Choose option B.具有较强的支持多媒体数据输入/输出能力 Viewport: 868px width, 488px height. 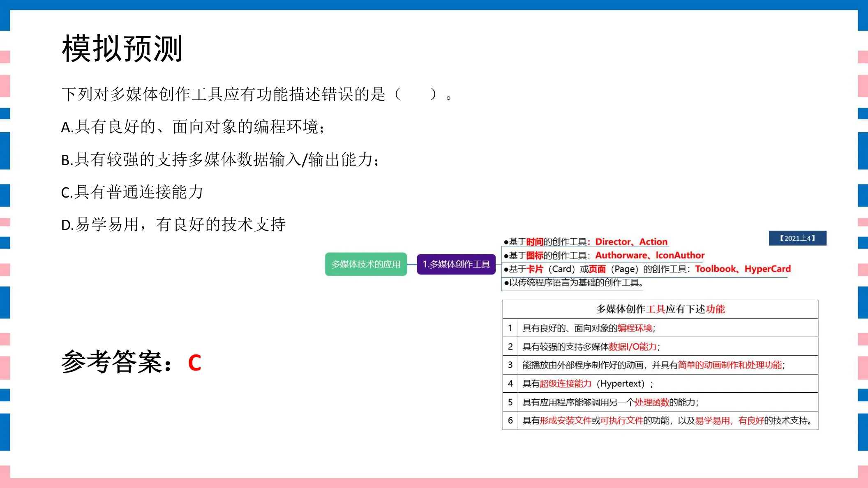[220, 159]
